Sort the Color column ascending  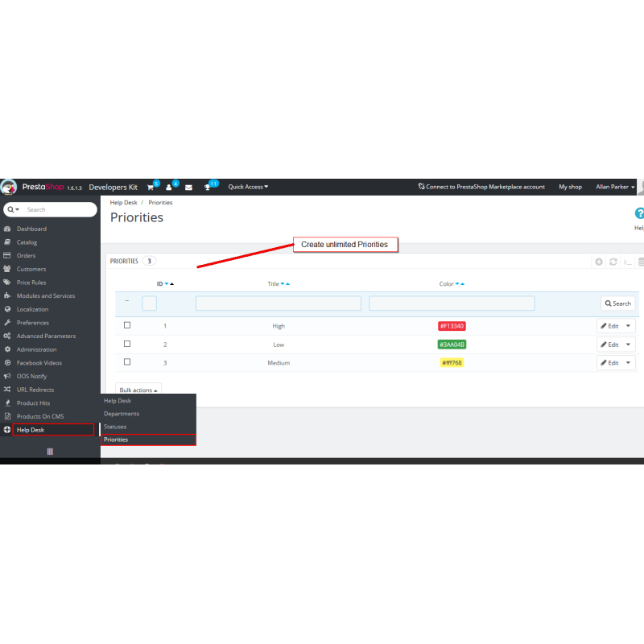coord(462,284)
